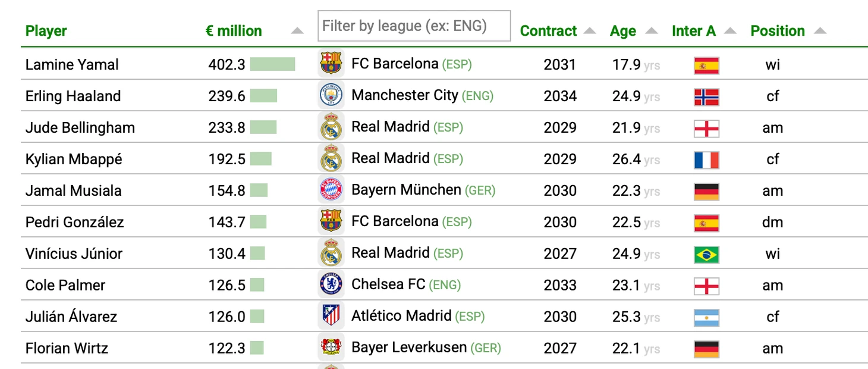Open the Real Madrid link for Jude Bellingham
868x369 pixels.
[390, 127]
